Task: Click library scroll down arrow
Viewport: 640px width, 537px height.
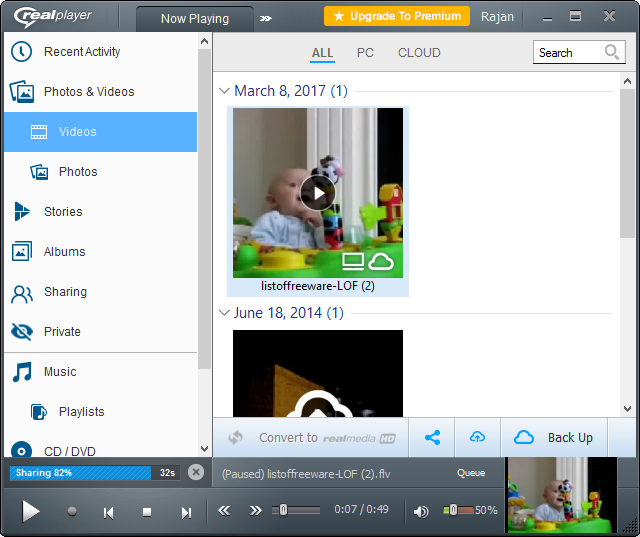Action: click(x=627, y=409)
